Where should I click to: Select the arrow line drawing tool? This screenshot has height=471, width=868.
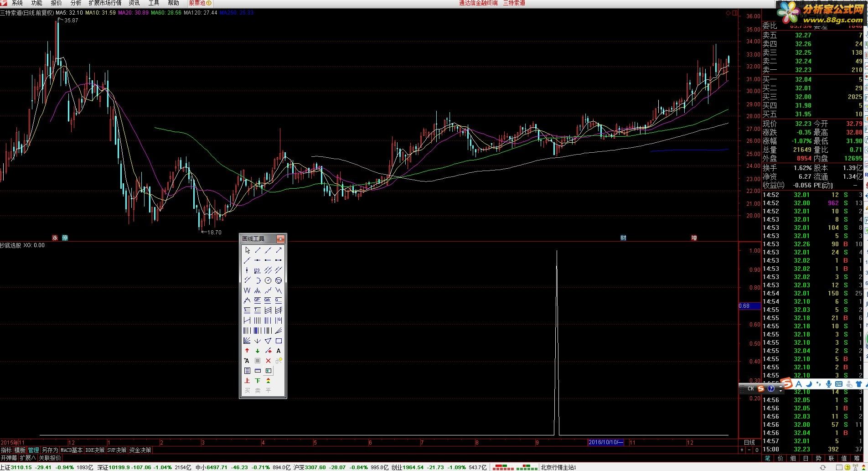[x=279, y=250]
